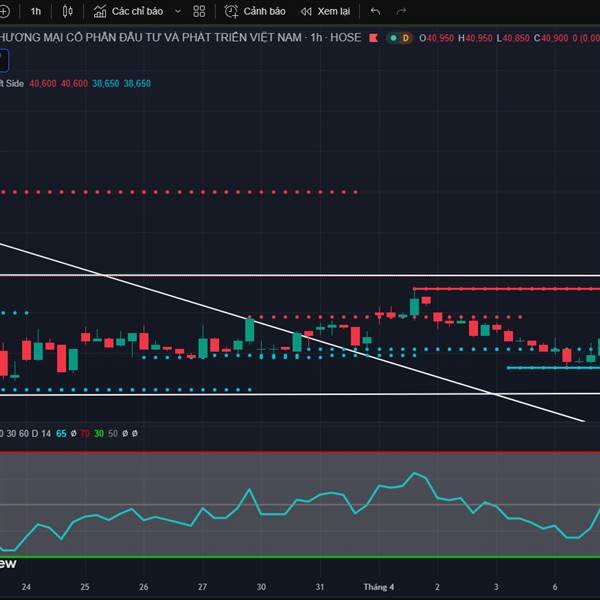Screen dimensions: 600x600
Task: Open the candlestick chart type selector
Action: point(67,11)
